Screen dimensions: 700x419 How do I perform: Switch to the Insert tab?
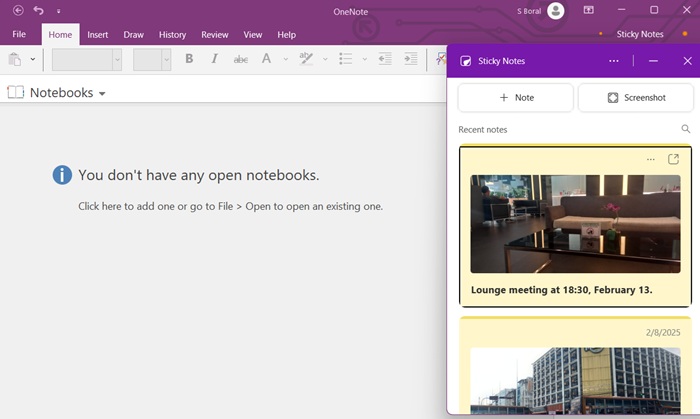(x=97, y=35)
